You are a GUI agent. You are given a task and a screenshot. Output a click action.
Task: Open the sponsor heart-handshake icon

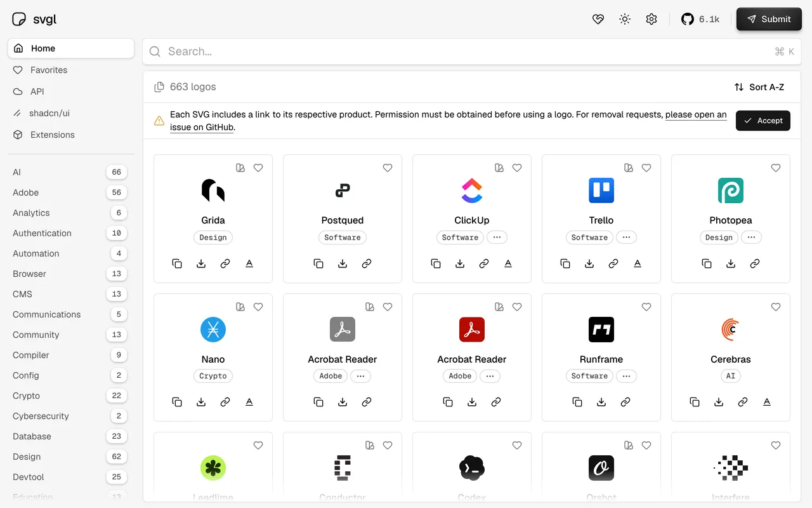598,19
